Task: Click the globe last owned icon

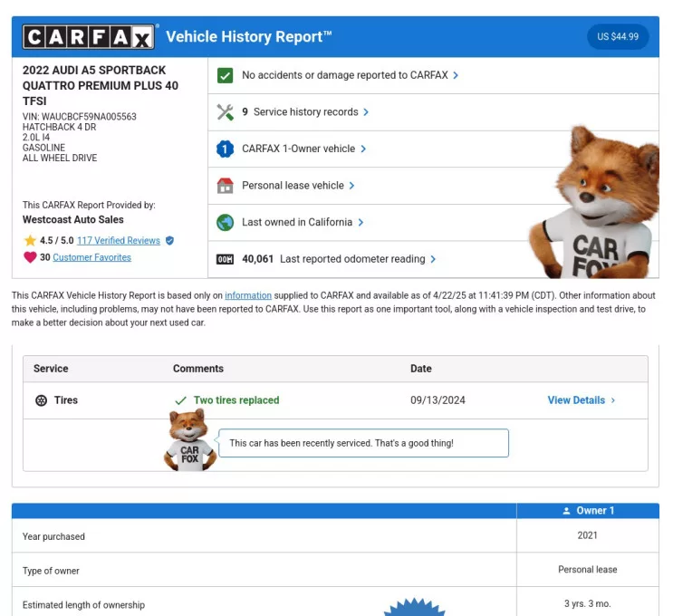Action: tap(226, 222)
